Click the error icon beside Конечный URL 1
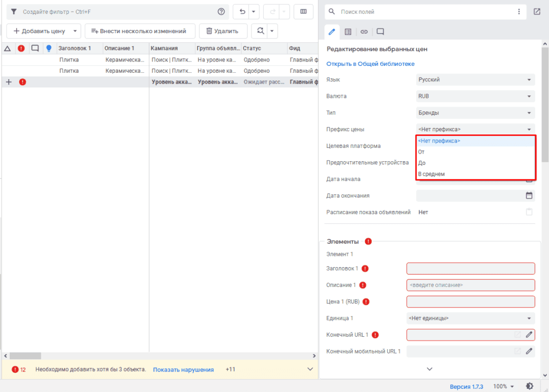Image resolution: width=549 pixels, height=392 pixels. 375,335
